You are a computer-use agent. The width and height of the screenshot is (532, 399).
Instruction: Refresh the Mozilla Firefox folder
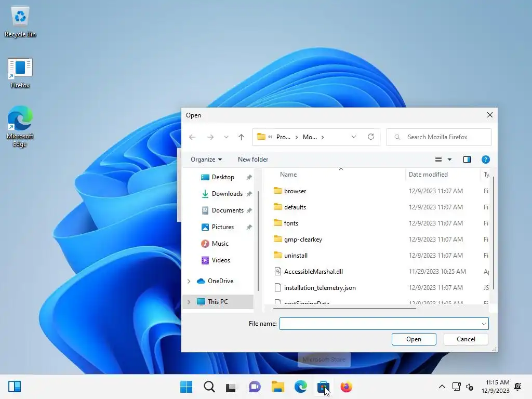[371, 137]
